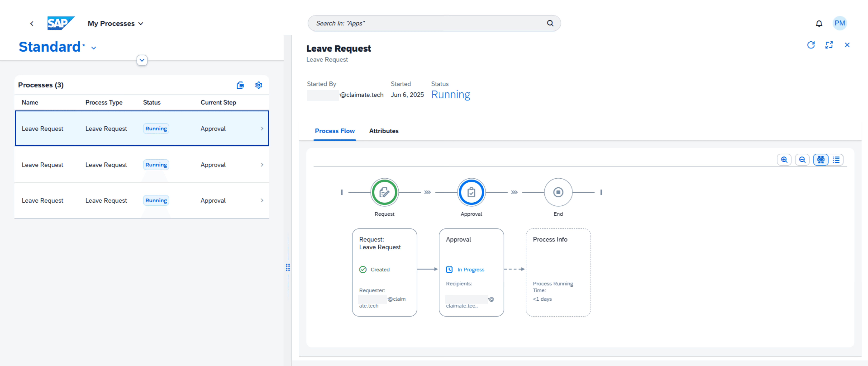Click the Current Step column header
Screen dimensions: 868x366
tap(218, 102)
